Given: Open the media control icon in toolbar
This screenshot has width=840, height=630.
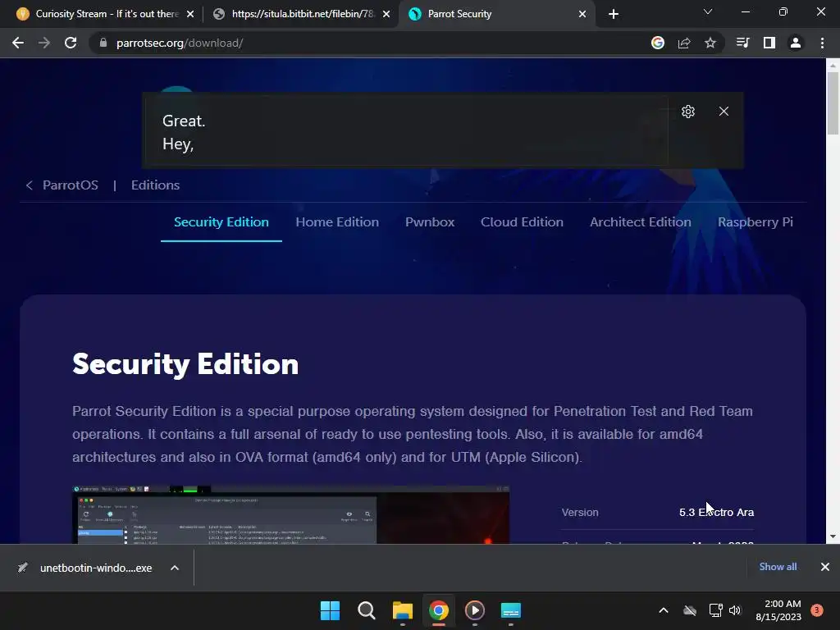Looking at the screenshot, I should tap(742, 43).
